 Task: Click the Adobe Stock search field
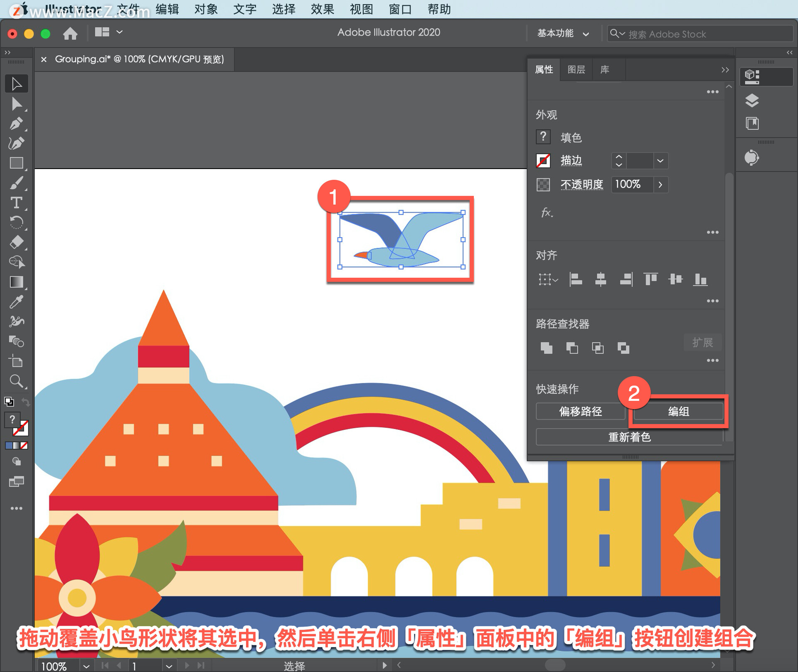pos(700,34)
